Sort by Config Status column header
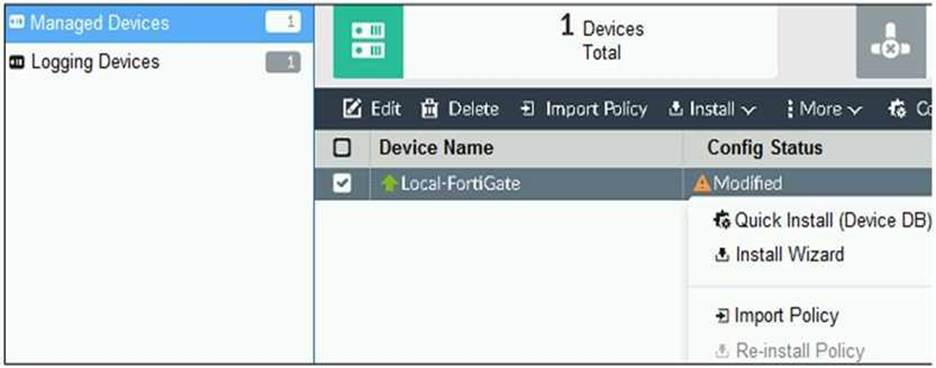The width and height of the screenshot is (936, 368). point(765,148)
